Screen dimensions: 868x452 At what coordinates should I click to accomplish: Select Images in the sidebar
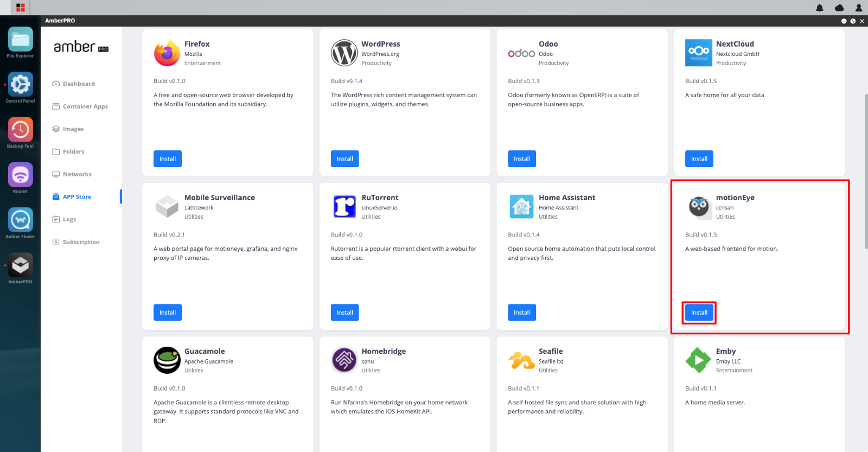(x=73, y=129)
